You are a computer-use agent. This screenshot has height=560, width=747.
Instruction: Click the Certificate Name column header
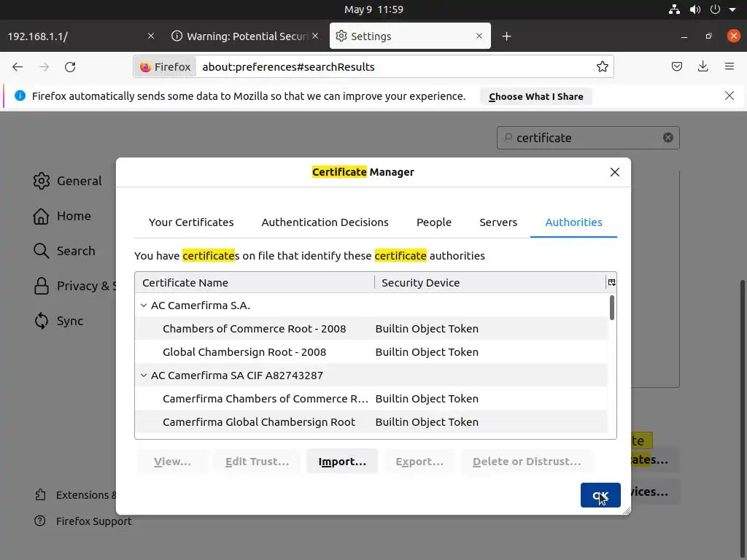tap(255, 282)
